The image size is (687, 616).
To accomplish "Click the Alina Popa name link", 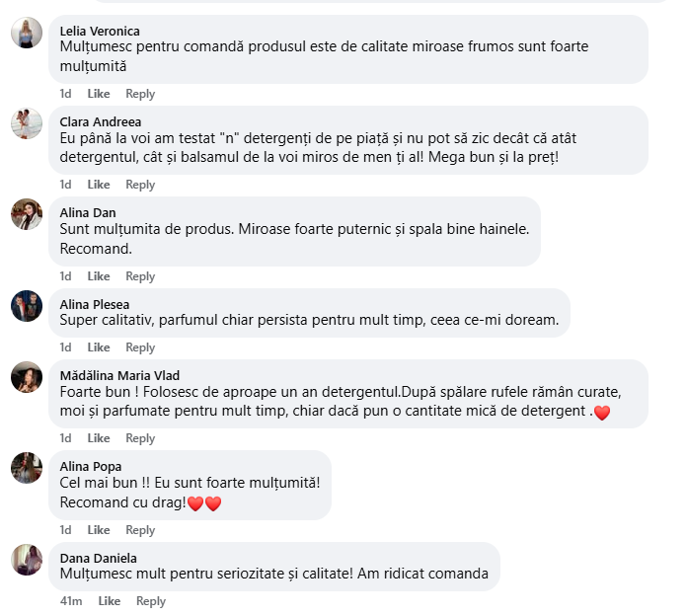I will point(91,466).
